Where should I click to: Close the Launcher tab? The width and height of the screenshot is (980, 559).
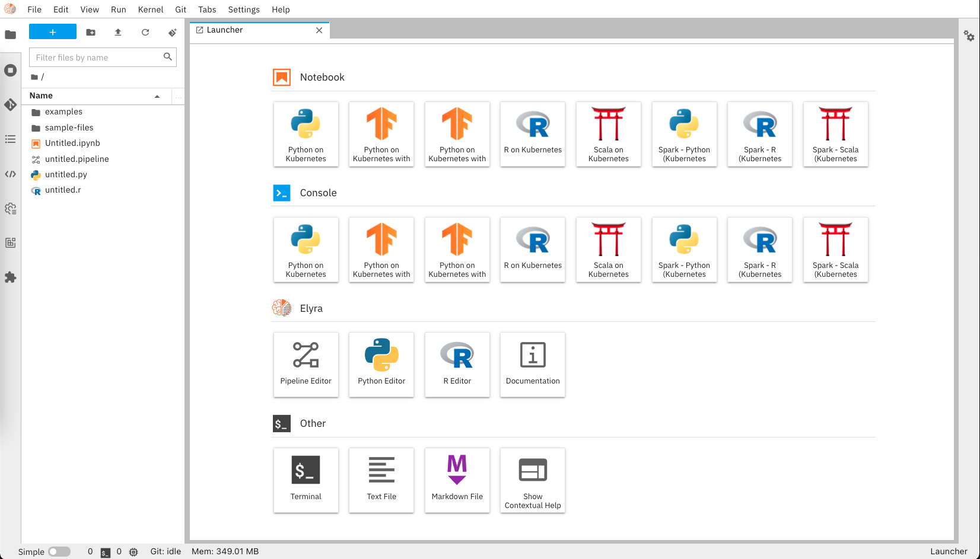click(x=319, y=30)
